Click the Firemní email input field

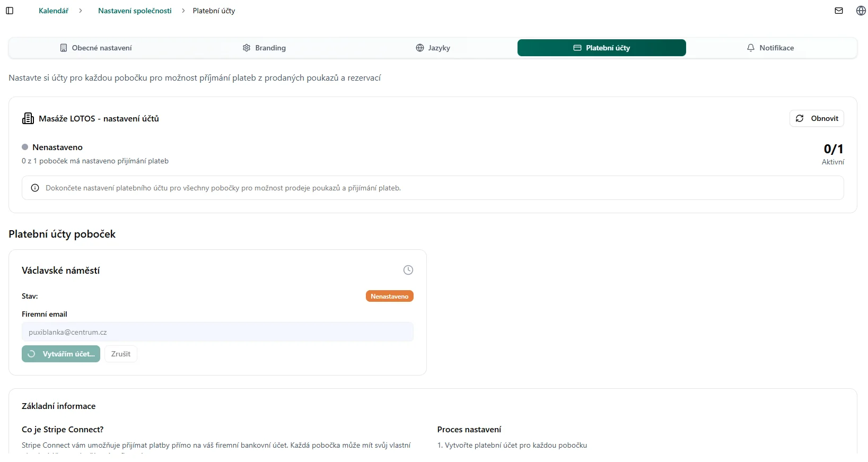coord(217,332)
